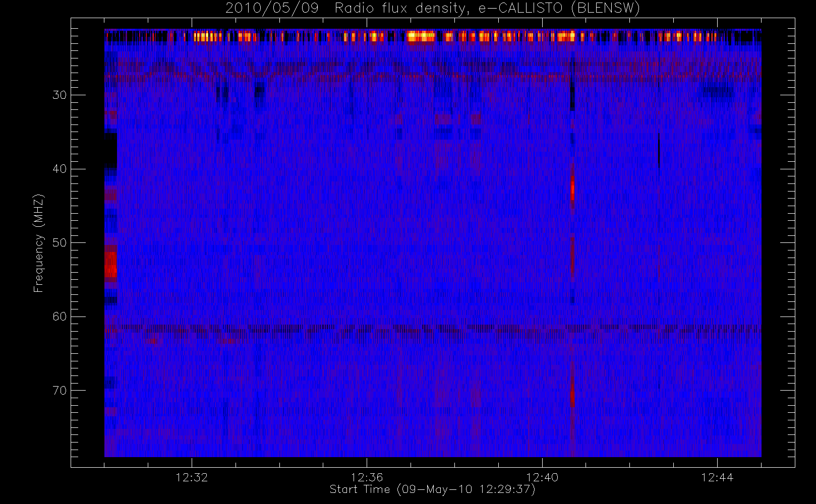The width and height of the screenshot is (816, 504).
Task: Click the '40' frequency tick label
Action: 60,169
